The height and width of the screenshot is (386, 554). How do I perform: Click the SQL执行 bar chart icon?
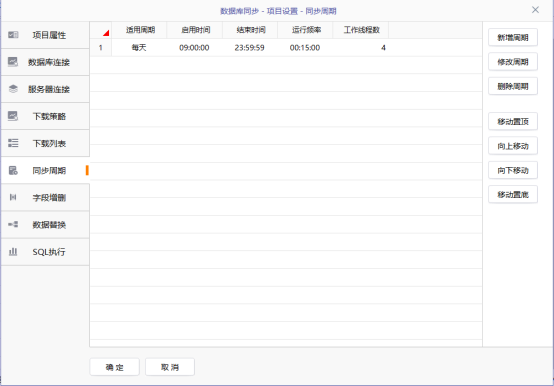[13, 251]
